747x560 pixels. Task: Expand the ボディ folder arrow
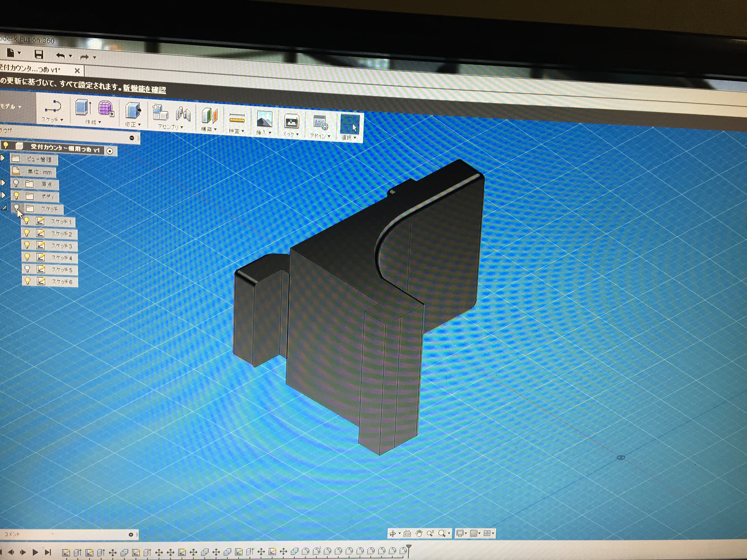pyautogui.click(x=3, y=195)
